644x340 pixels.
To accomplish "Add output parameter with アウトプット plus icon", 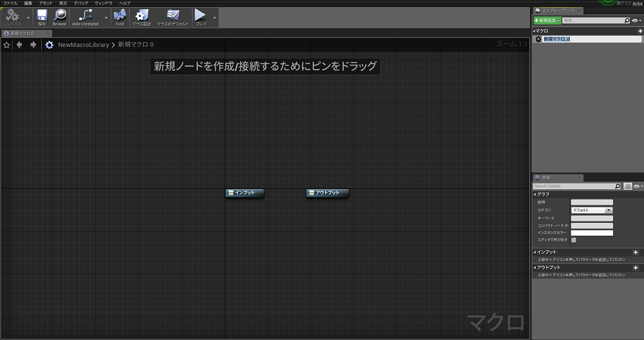I will coord(636,267).
